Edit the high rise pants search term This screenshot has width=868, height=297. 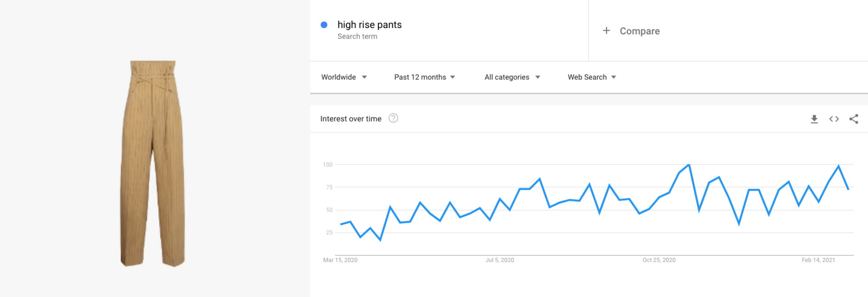(x=369, y=25)
